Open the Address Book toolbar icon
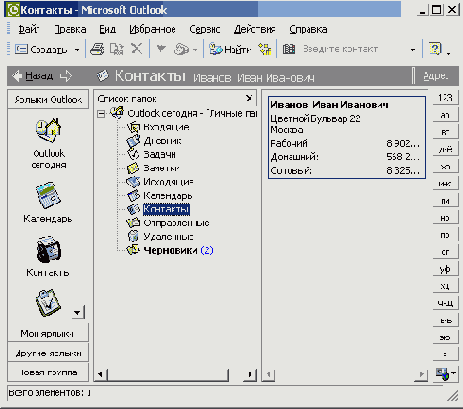Image resolution: width=463 pixels, height=409 pixels. (289, 49)
